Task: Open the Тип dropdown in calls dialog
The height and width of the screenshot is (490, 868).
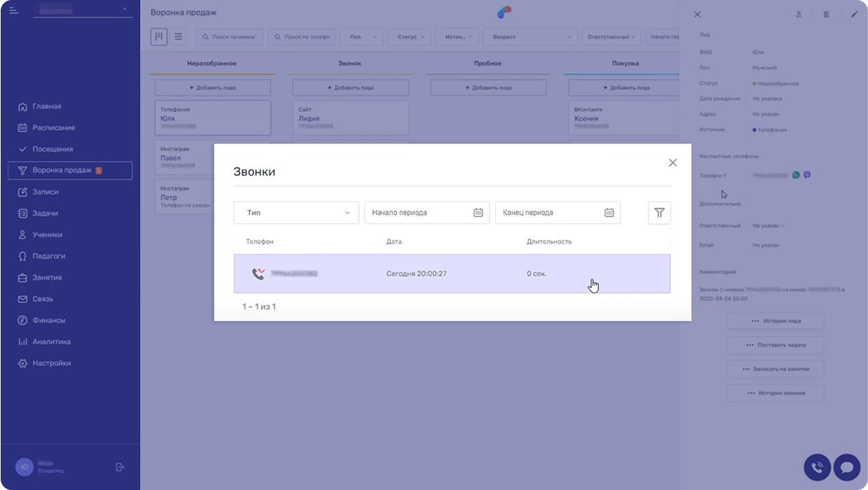Action: coord(296,213)
